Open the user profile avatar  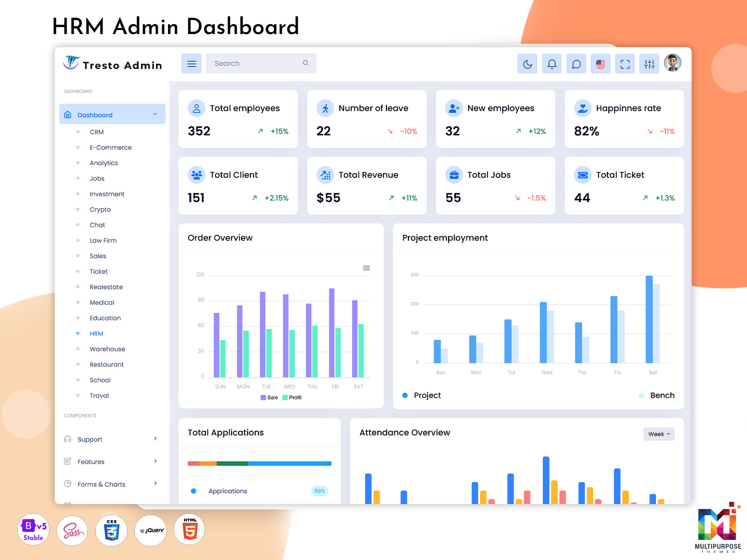[673, 63]
